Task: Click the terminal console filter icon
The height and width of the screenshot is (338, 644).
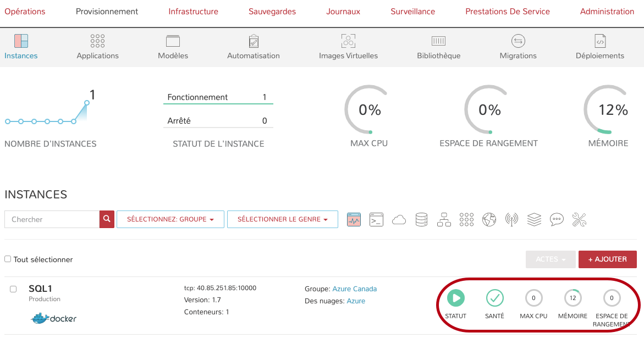Action: [x=376, y=220]
